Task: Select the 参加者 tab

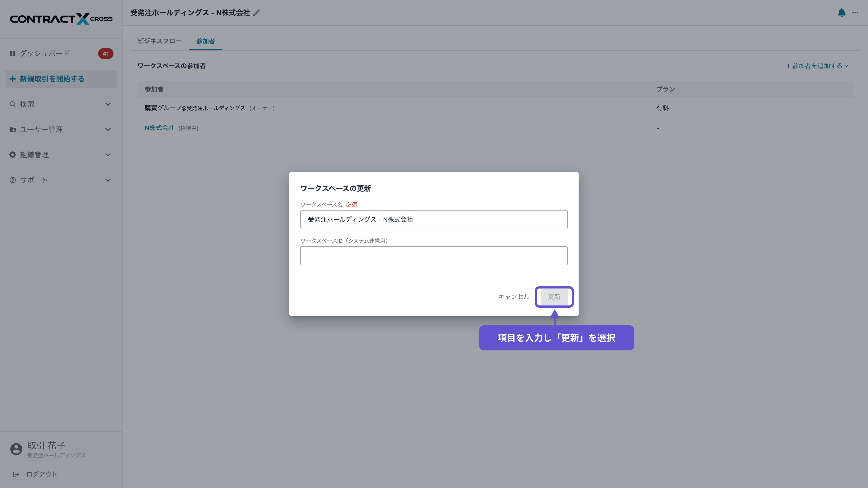Action: tap(205, 41)
